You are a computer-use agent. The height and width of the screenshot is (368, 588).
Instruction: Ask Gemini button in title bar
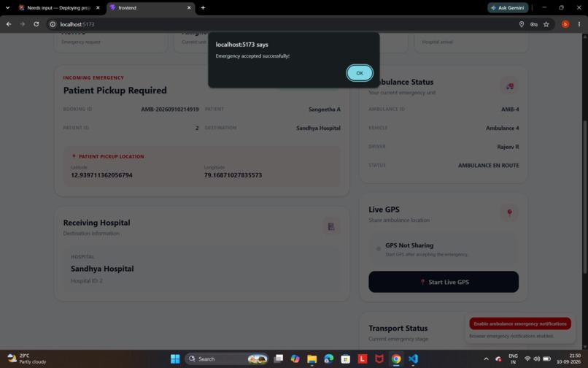[x=508, y=7]
